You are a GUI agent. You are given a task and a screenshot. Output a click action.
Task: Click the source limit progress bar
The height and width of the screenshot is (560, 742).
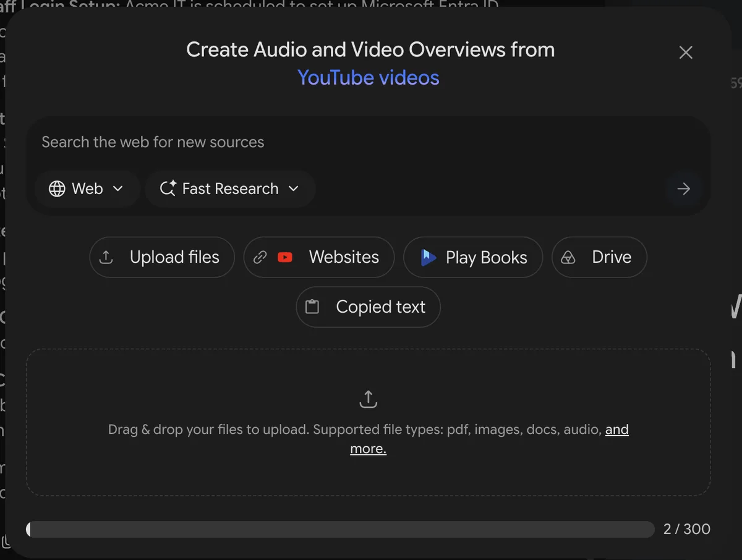(340, 529)
